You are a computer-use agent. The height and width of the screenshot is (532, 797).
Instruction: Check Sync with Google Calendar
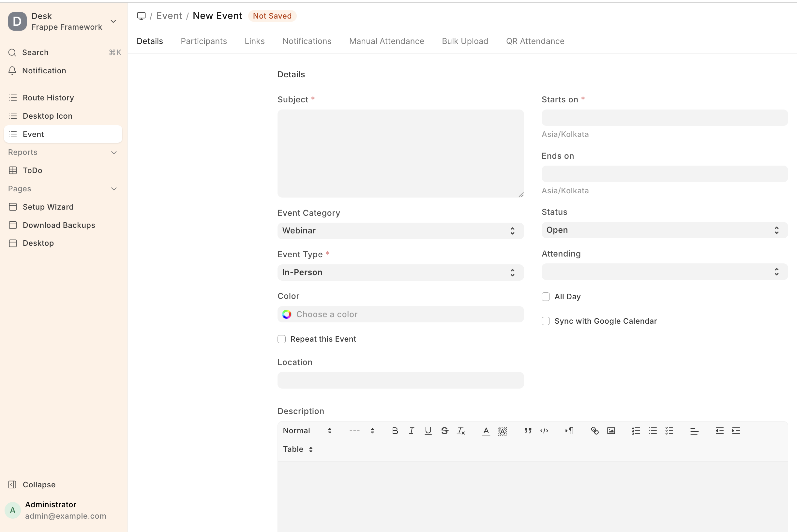point(546,321)
